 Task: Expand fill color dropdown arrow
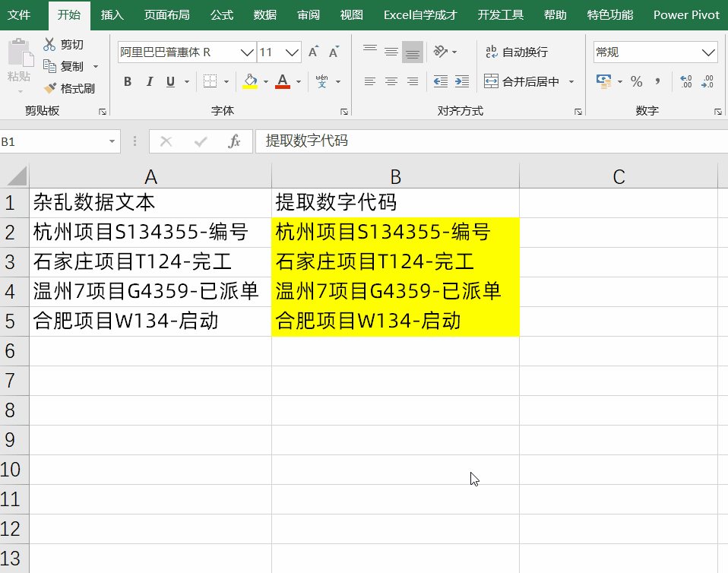[265, 82]
